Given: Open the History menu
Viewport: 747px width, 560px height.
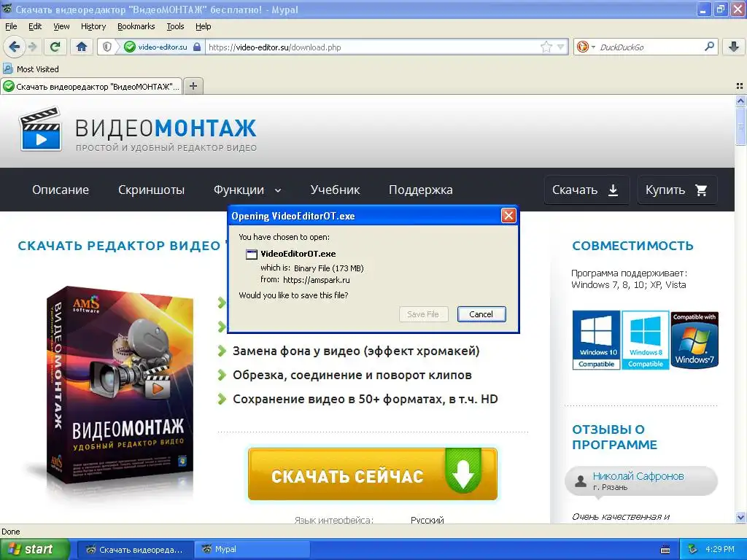Looking at the screenshot, I should point(93,26).
